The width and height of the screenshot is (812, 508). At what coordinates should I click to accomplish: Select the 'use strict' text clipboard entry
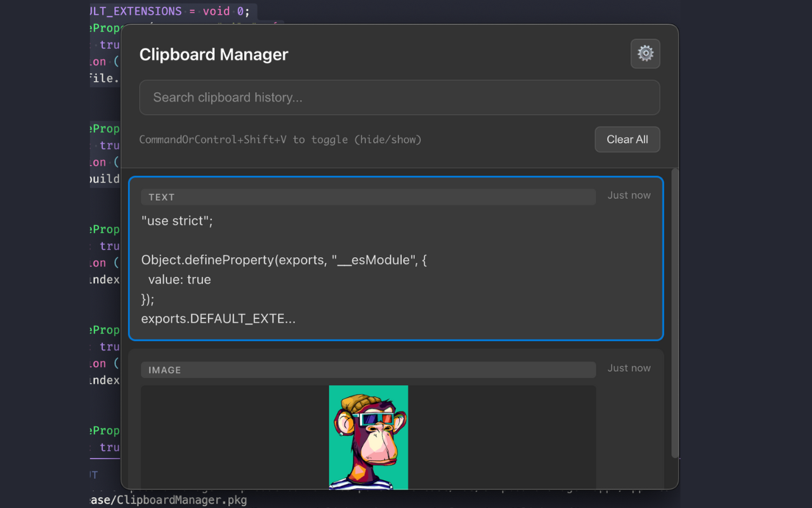pyautogui.click(x=396, y=257)
